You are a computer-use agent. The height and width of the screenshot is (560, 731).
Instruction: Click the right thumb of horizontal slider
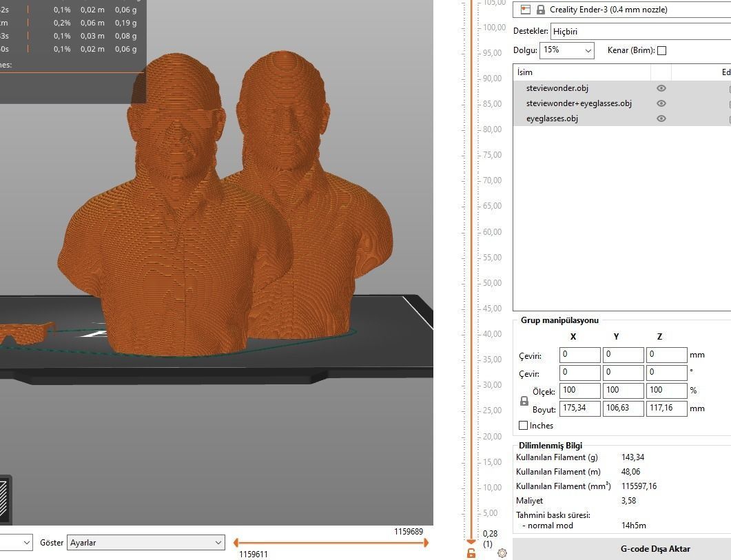pyautogui.click(x=426, y=542)
